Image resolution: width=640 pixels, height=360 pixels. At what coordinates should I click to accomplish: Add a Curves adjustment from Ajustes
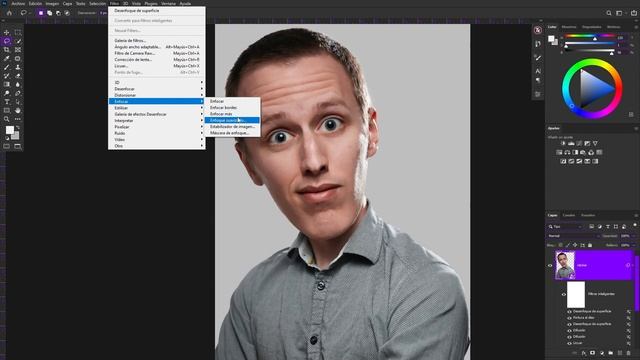click(579, 143)
